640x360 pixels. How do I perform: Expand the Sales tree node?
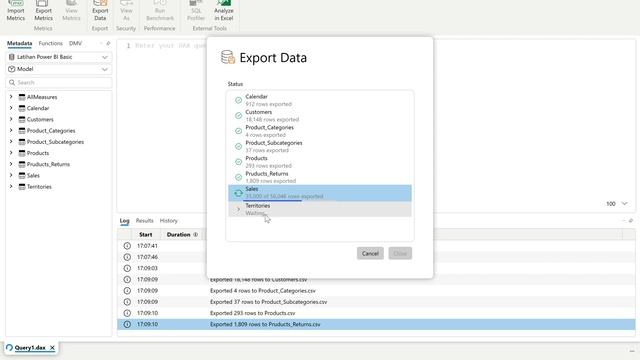(x=11, y=176)
